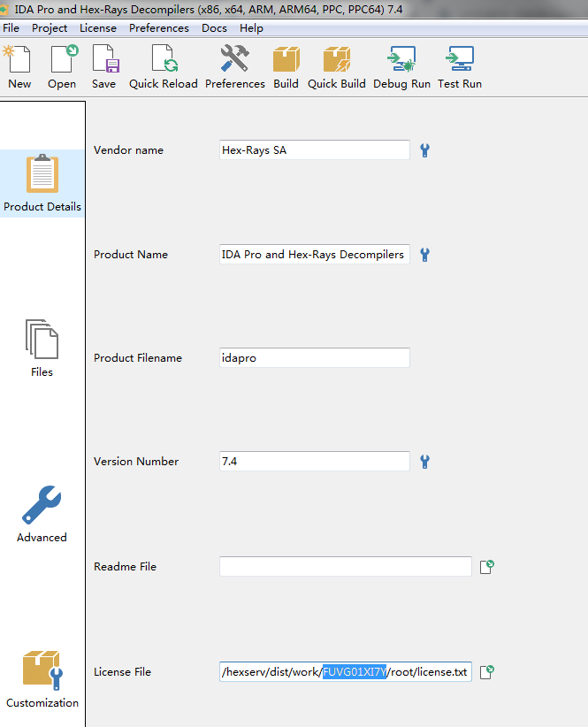Focus the Version Number field
Screen dimensions: 588x727
pyautogui.click(x=315, y=462)
